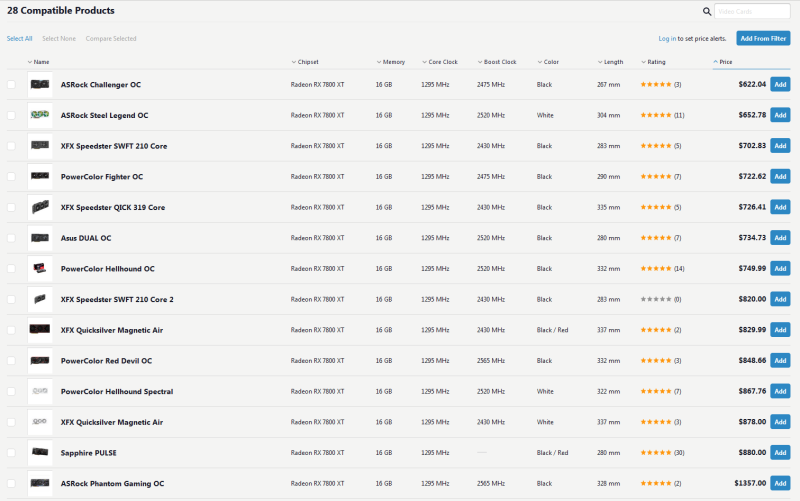Reverse the Price column sort order
Viewport: 800px width, 501px height.
click(x=723, y=62)
